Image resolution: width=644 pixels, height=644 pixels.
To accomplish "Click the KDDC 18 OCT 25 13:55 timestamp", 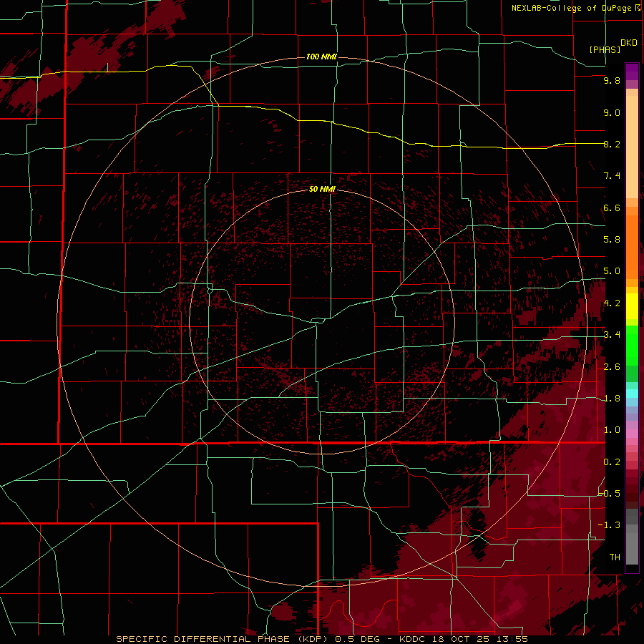I will coord(464,639).
